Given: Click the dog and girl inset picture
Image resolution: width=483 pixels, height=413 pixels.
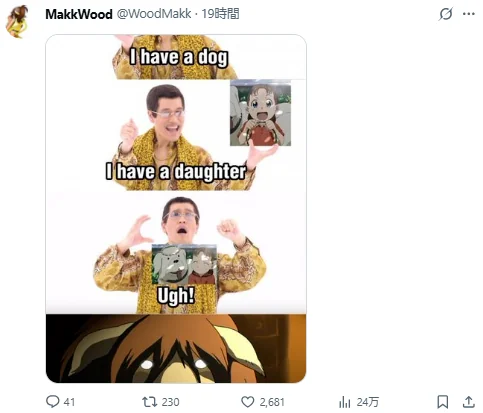Looking at the screenshot, I should 184,264.
